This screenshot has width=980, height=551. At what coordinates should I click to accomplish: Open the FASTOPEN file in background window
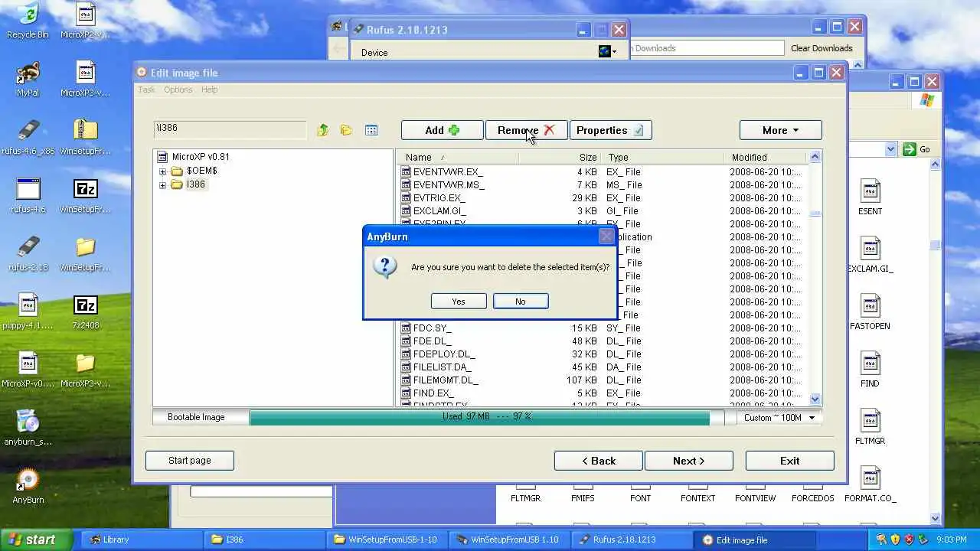870,313
